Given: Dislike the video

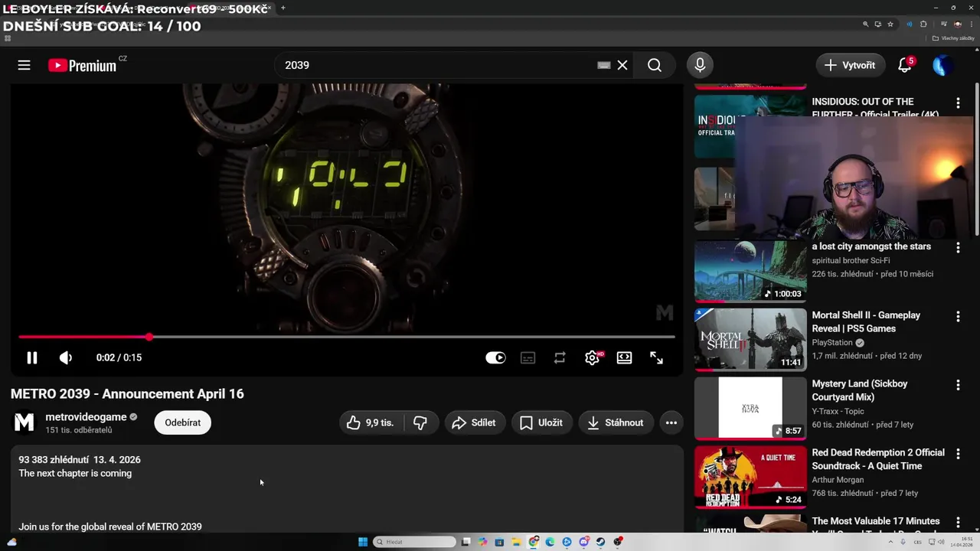Looking at the screenshot, I should tap(420, 422).
